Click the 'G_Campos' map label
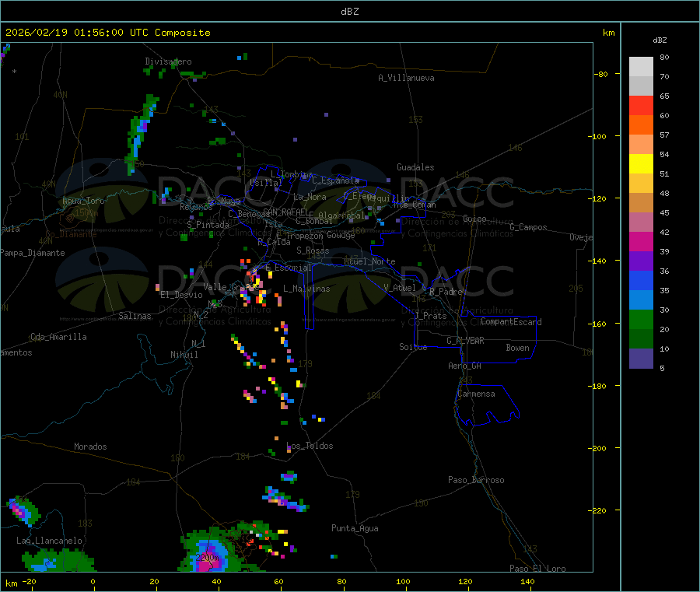This screenshot has width=700, height=592. point(529,227)
